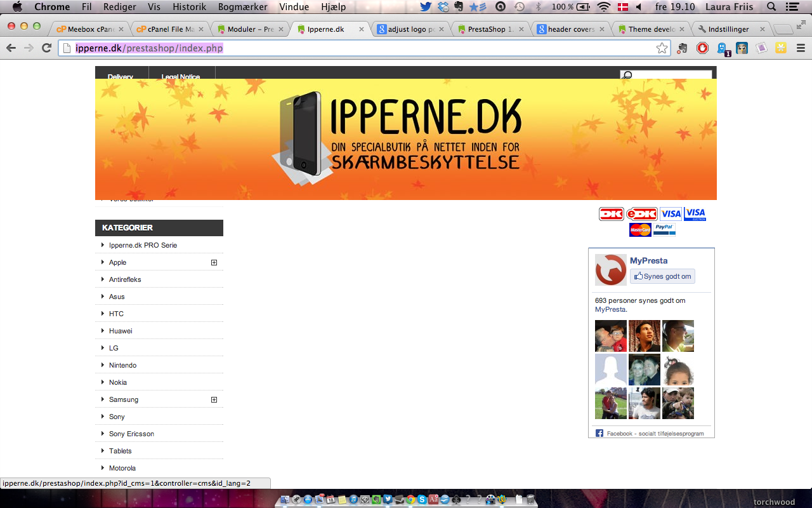Click the Evernote elephant in the menu bar
This screenshot has height=508, width=812.
pyautogui.click(x=459, y=7)
